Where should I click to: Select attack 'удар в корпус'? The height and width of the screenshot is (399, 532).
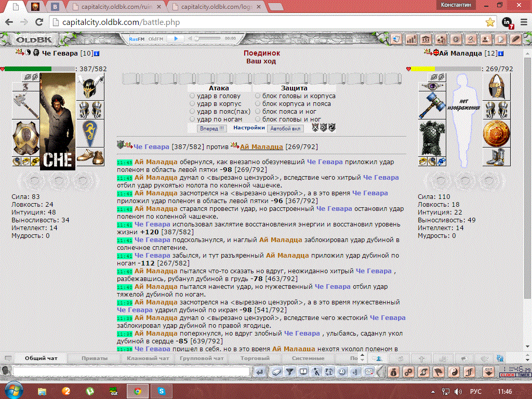click(192, 104)
